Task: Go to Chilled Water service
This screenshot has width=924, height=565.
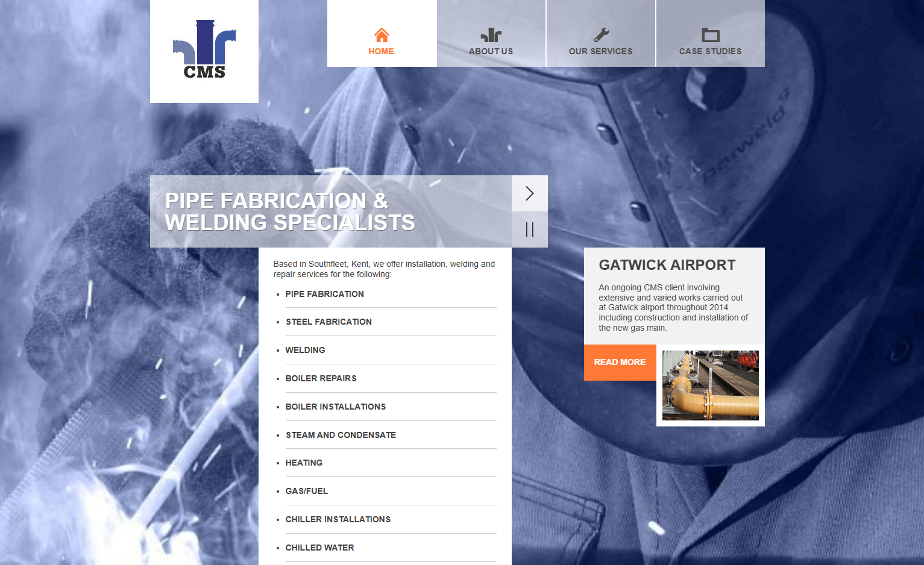Action: click(319, 548)
